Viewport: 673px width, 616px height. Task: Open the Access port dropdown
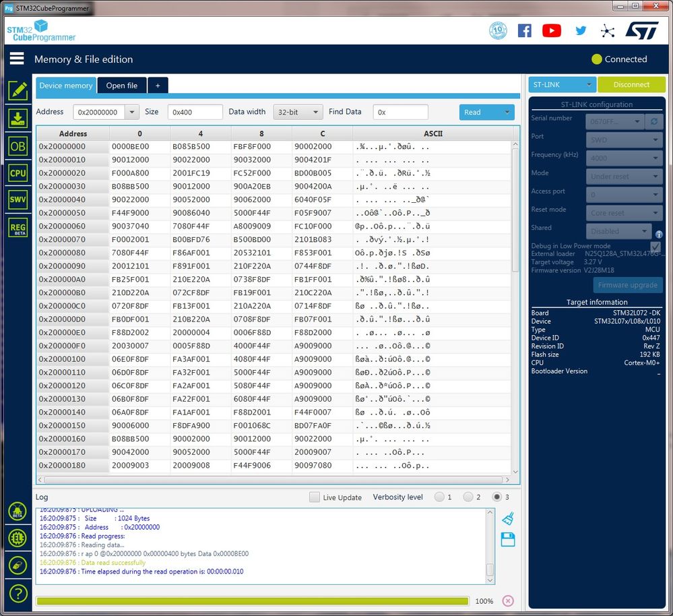(624, 195)
